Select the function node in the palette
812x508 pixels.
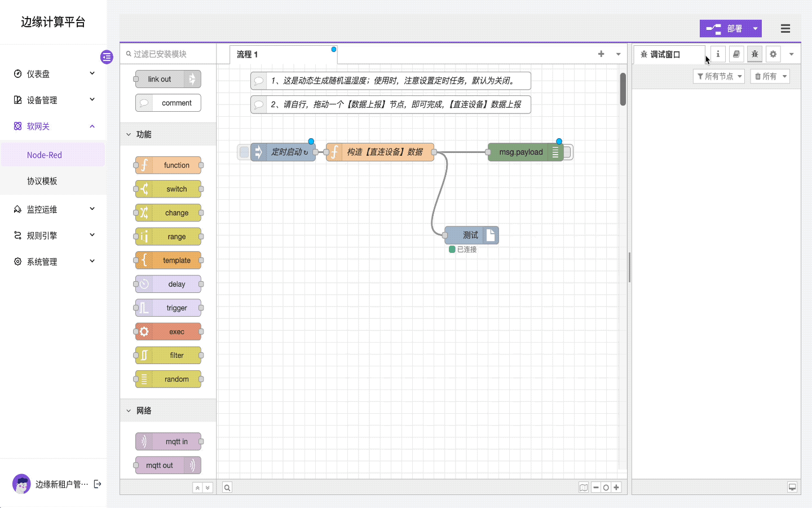pyautogui.click(x=168, y=165)
